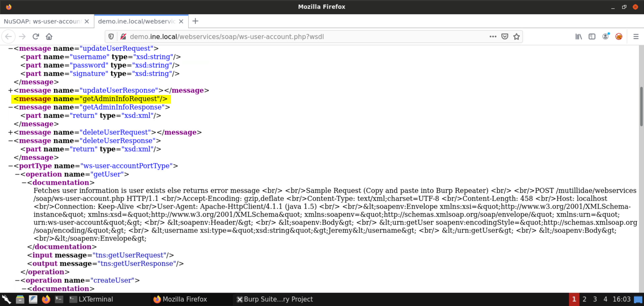Open the Firefox hamburger menu
Screen dimensions: 644x306
pyautogui.click(x=636, y=37)
